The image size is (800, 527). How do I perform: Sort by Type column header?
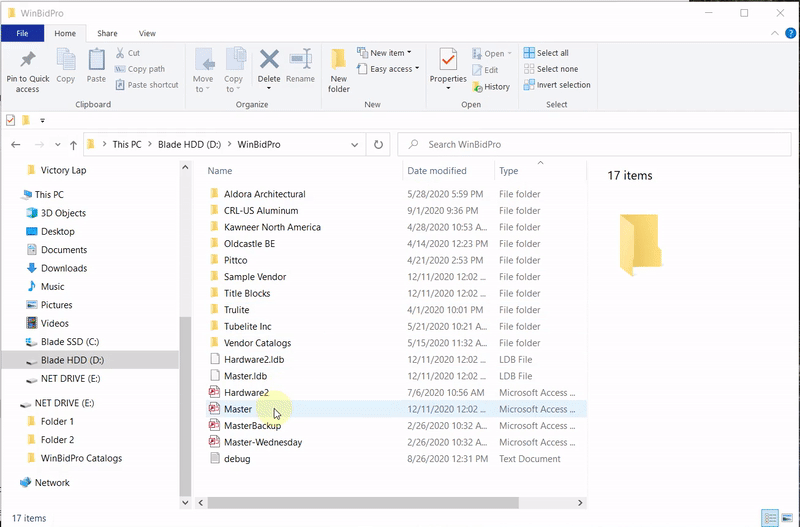(x=509, y=171)
